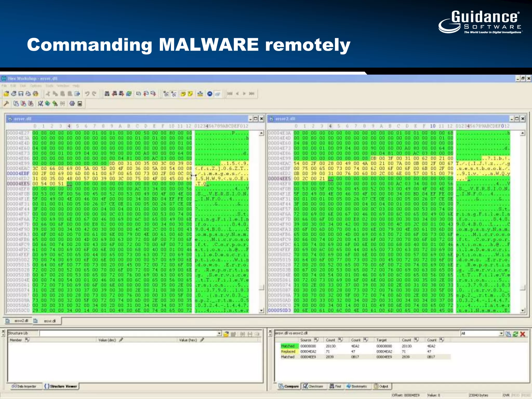Screen dimensions: 532x399
Task: Close the Structure Viewer panel with its X
Action: 3,331
